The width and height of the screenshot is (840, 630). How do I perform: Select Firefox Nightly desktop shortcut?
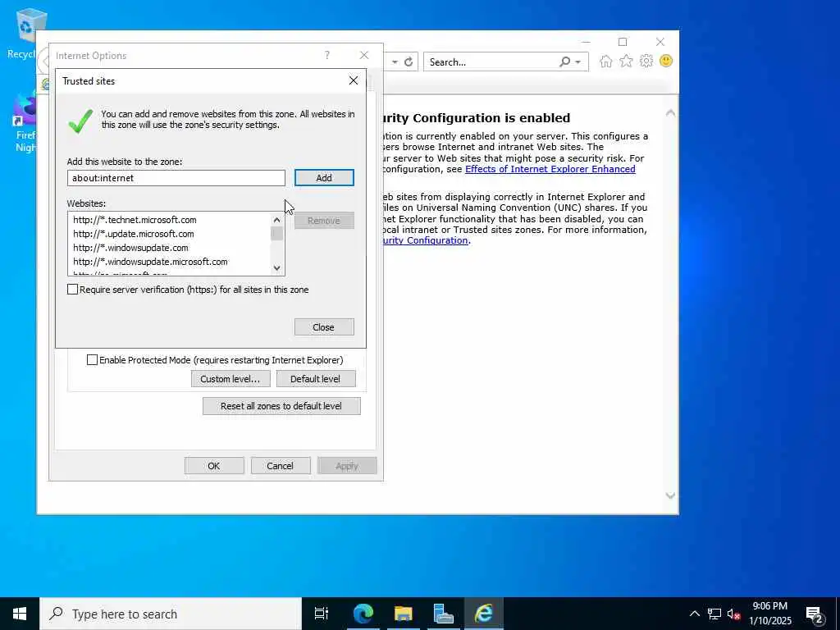click(x=25, y=123)
